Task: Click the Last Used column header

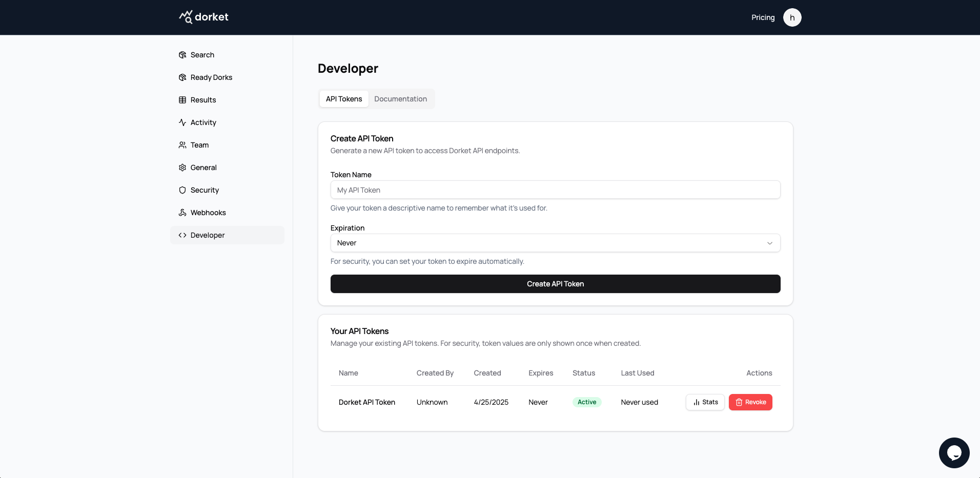Action: [x=638, y=373]
